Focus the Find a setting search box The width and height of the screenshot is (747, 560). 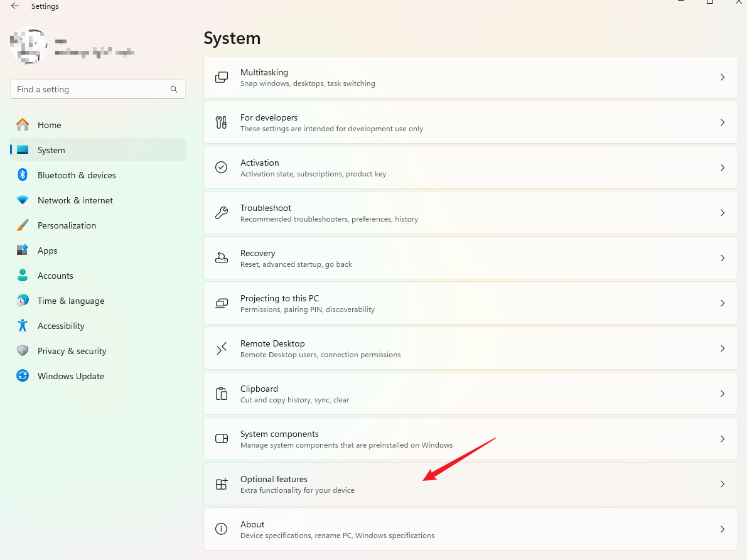click(x=98, y=89)
